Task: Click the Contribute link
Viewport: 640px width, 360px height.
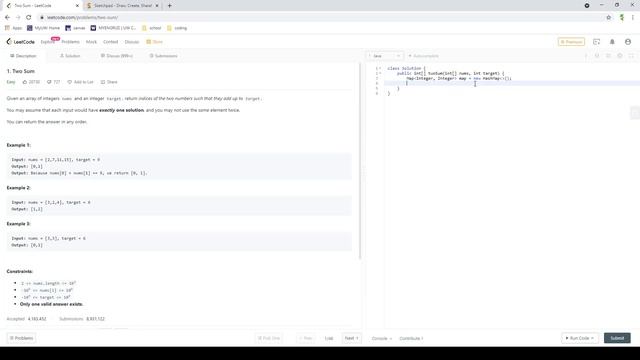Action: 411,338
